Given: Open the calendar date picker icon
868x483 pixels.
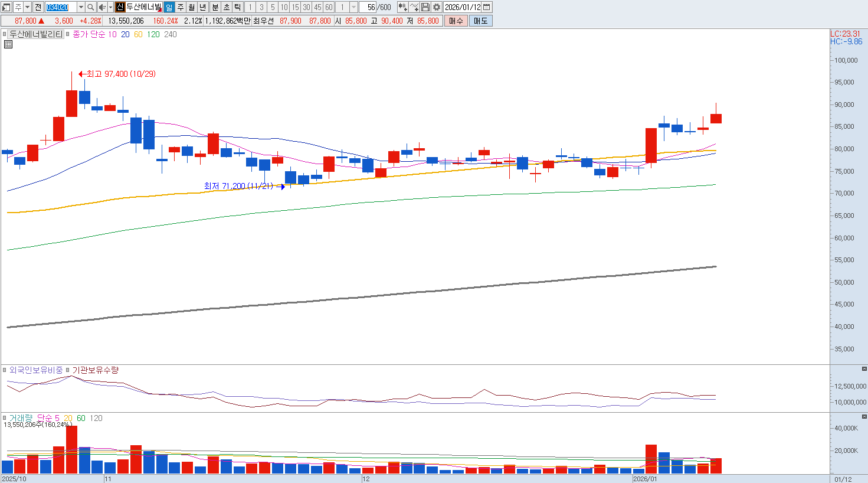Looking at the screenshot, I should (486, 7).
